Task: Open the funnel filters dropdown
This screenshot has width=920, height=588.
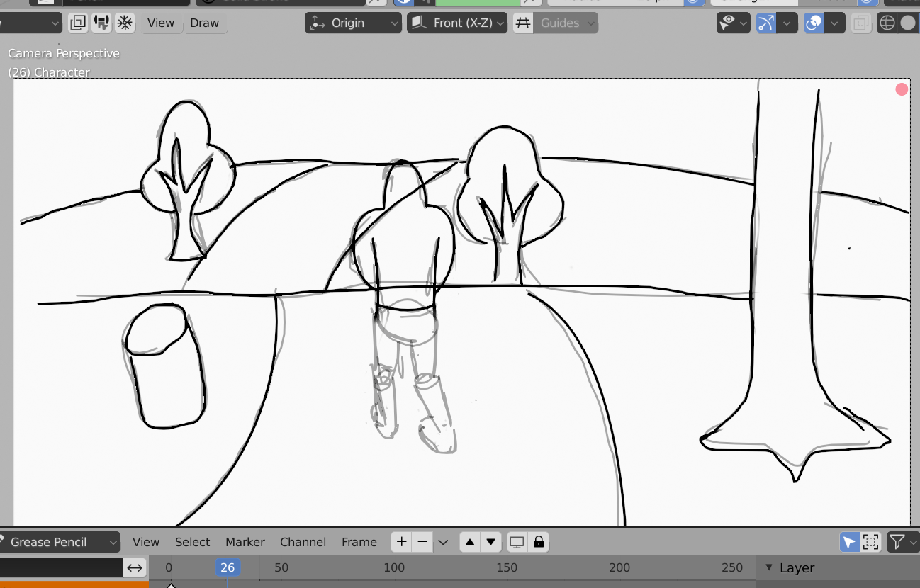Action: pos(902,542)
